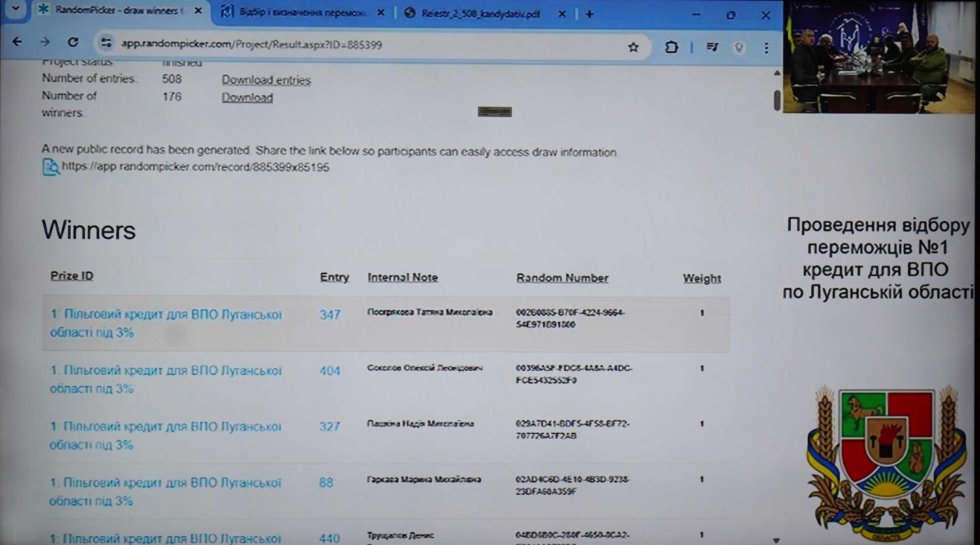
Task: Click the public record document icon
Action: 50,167
